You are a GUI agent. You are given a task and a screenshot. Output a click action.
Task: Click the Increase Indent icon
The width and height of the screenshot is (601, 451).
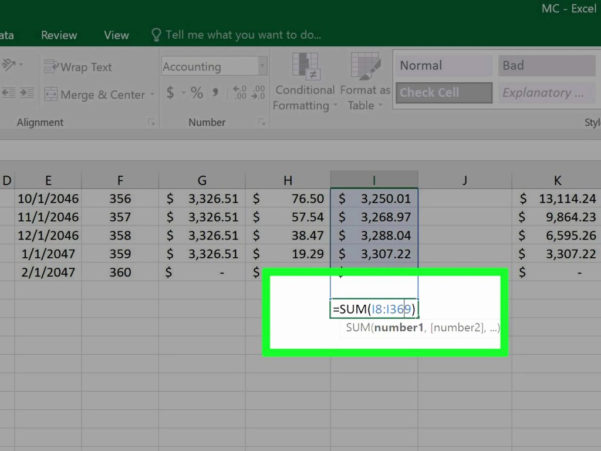point(26,93)
